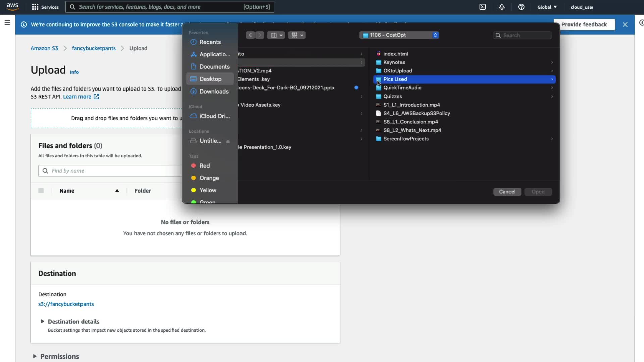The height and width of the screenshot is (362, 644).
Task: Select Downloads in Favorites sidebar
Action: coord(214,92)
